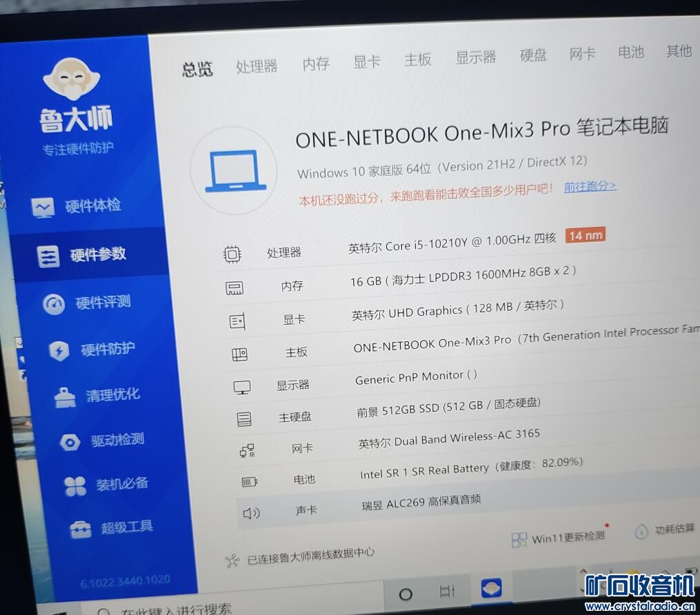
Task: Click the 功耗估算 power estimate icon
Action: 641,531
